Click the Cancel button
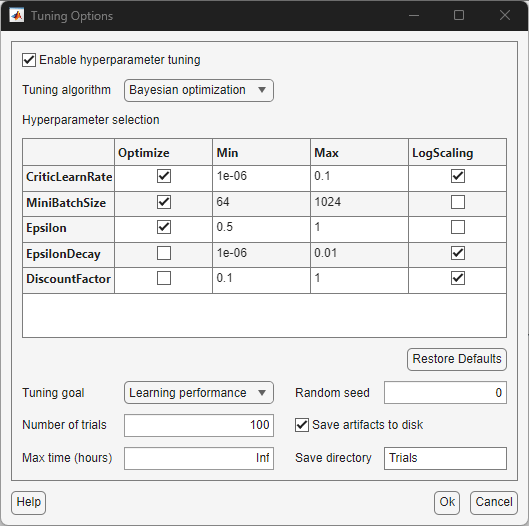529x526 pixels. [x=494, y=503]
